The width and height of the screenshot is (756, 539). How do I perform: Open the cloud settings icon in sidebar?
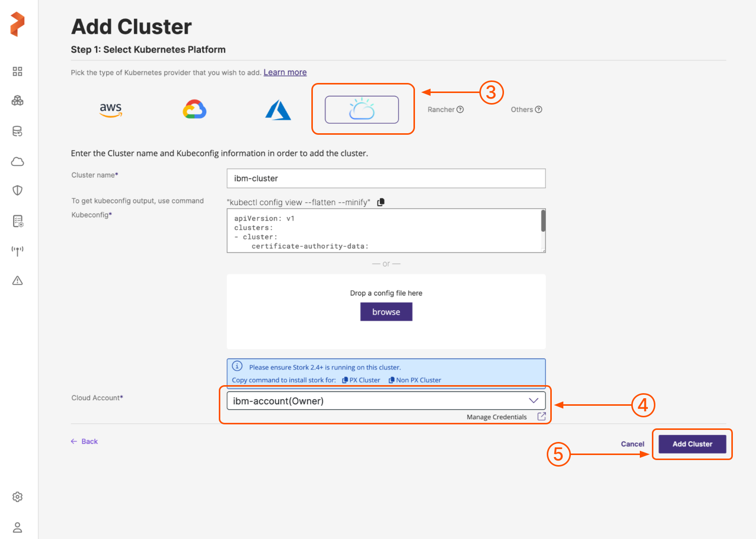[18, 161]
